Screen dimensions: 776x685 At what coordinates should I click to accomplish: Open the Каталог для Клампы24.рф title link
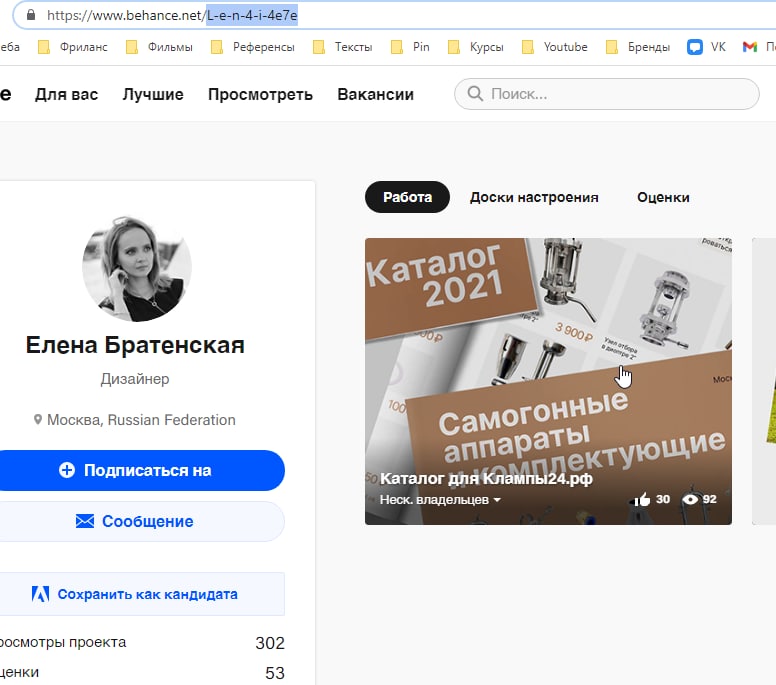click(x=486, y=479)
